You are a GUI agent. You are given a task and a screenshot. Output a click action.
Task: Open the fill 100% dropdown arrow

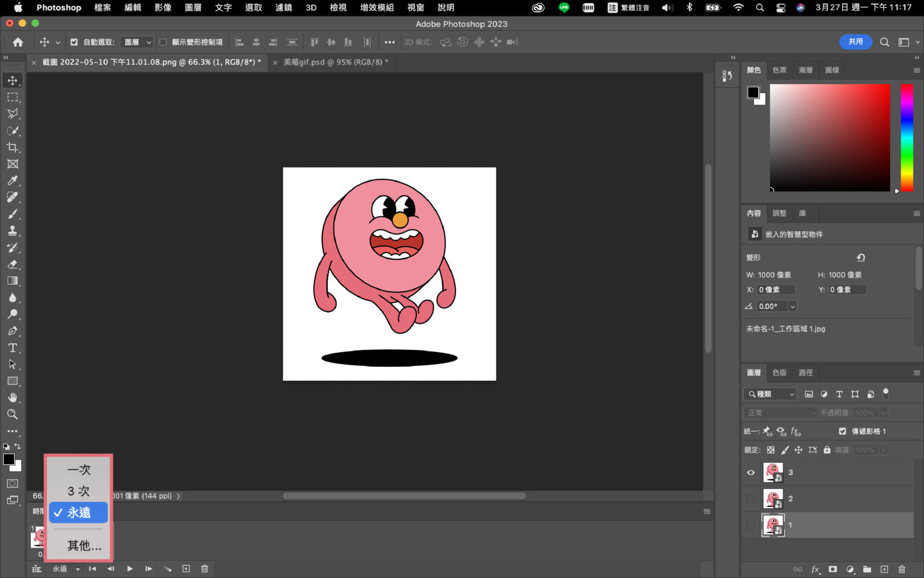tap(883, 450)
